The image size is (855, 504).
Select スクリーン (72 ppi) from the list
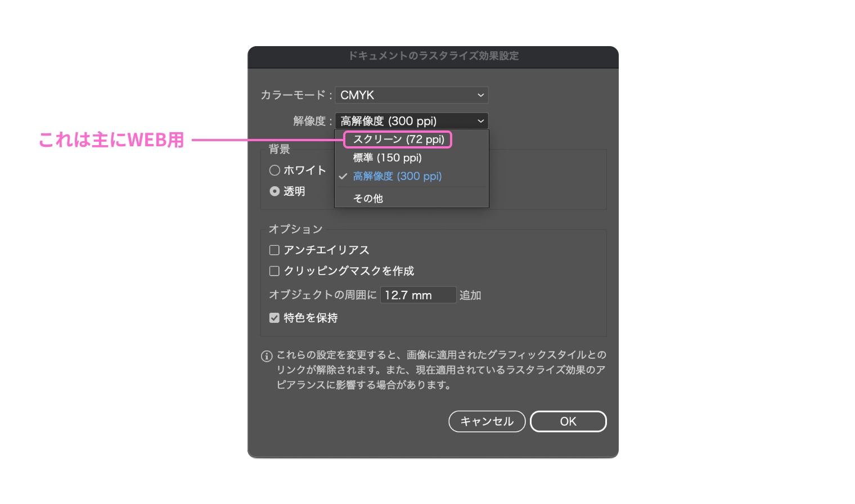[398, 139]
